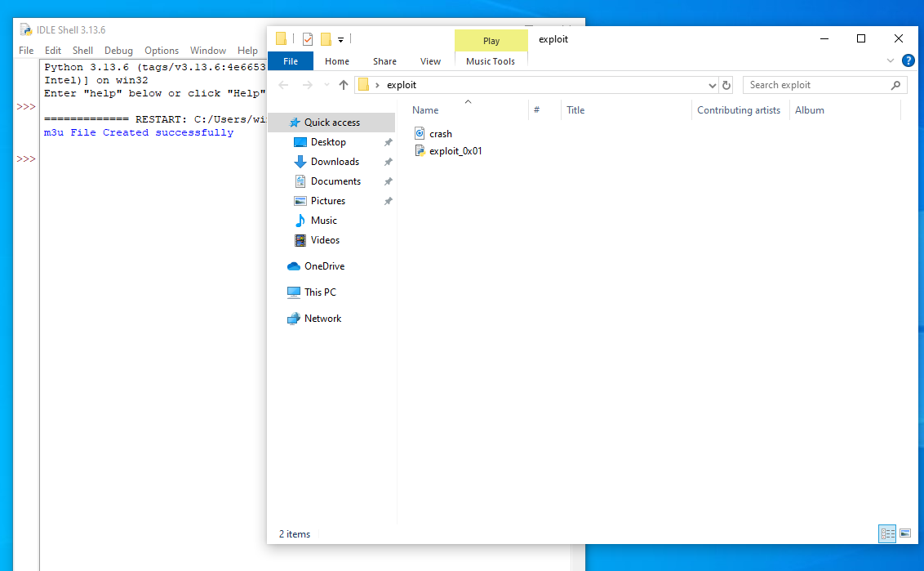Select the crash file
Viewport: 924px width, 571px height.
440,134
